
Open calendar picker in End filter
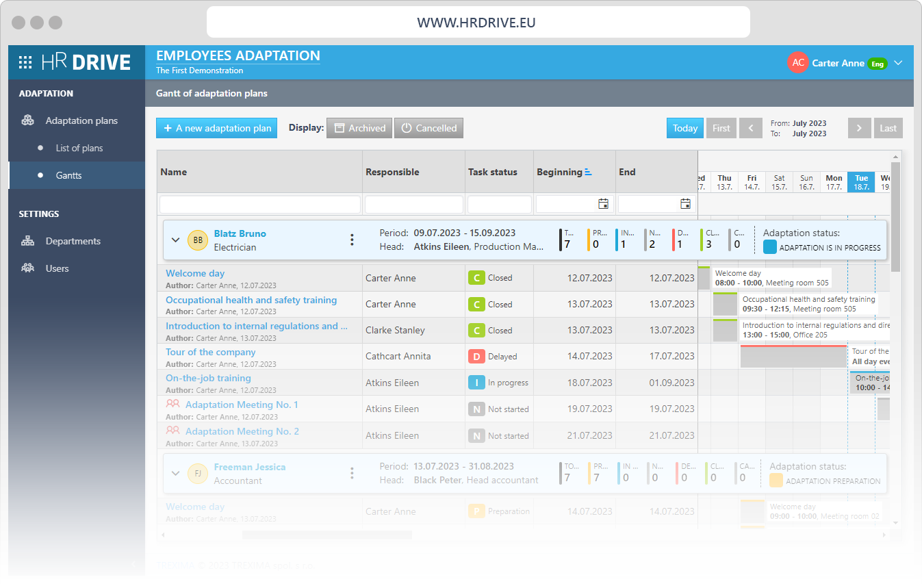click(x=685, y=204)
